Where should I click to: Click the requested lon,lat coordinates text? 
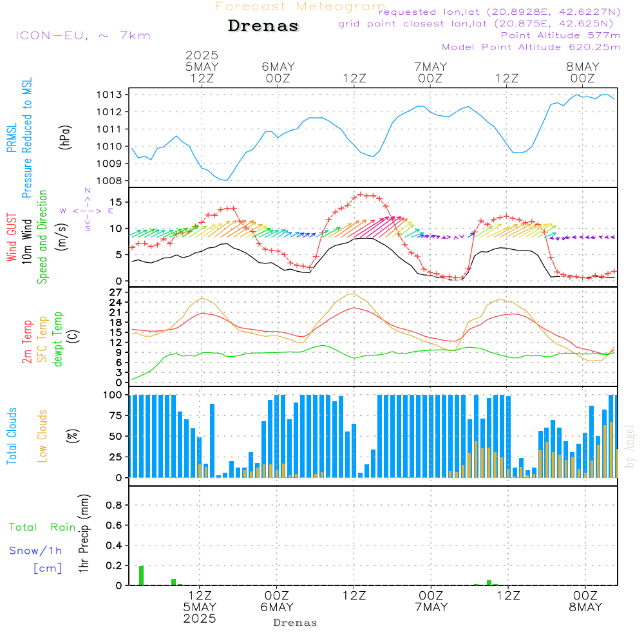499,12
